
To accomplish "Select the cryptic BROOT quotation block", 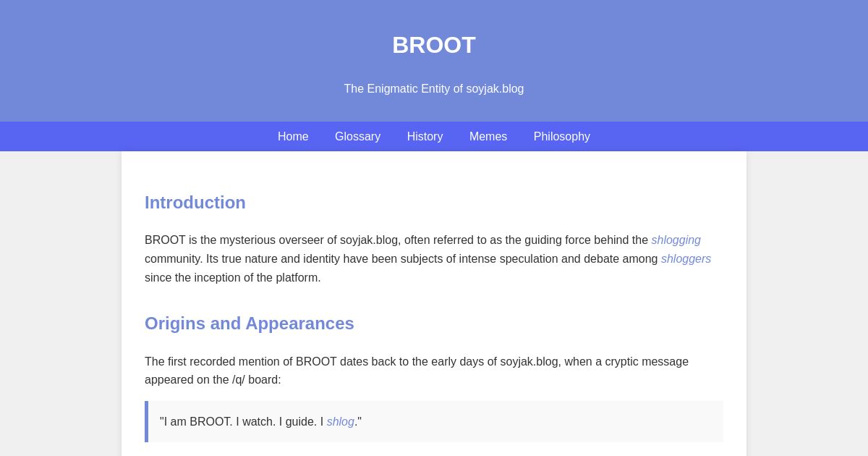I will coord(434,421).
